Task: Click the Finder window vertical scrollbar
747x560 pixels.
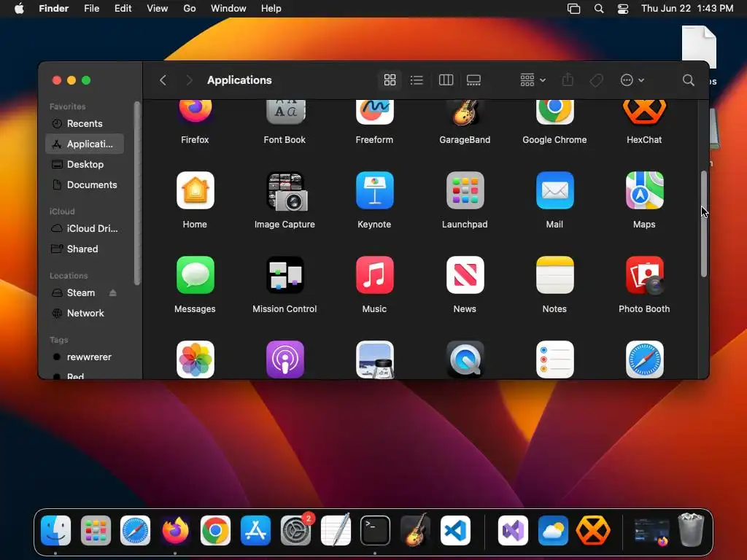Action: (x=704, y=224)
